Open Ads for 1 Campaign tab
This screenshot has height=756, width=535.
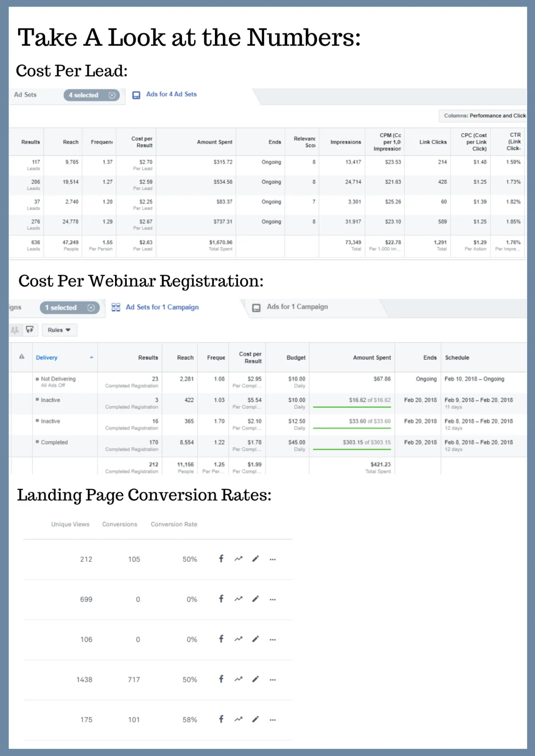point(297,307)
